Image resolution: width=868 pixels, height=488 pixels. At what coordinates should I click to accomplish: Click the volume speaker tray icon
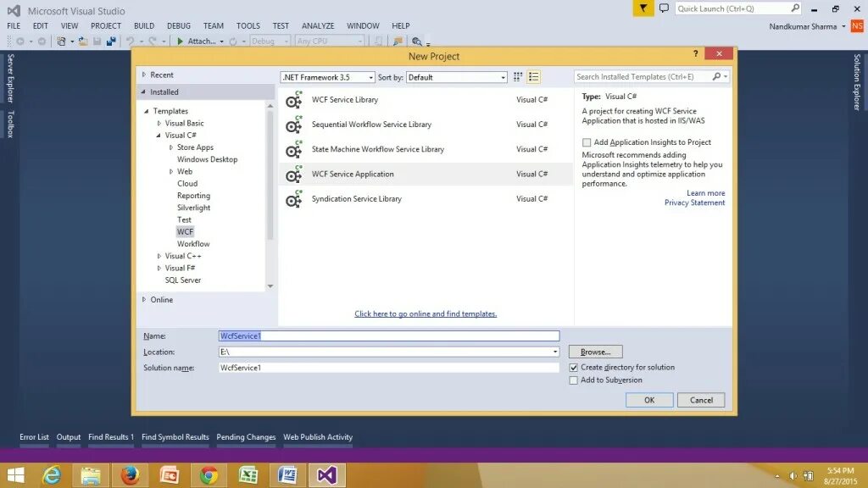[x=793, y=476]
